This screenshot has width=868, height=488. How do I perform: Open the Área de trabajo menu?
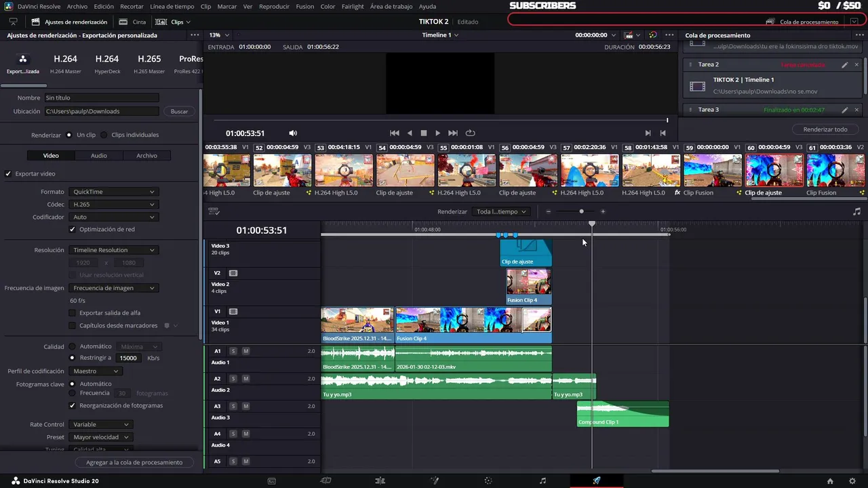pos(391,6)
